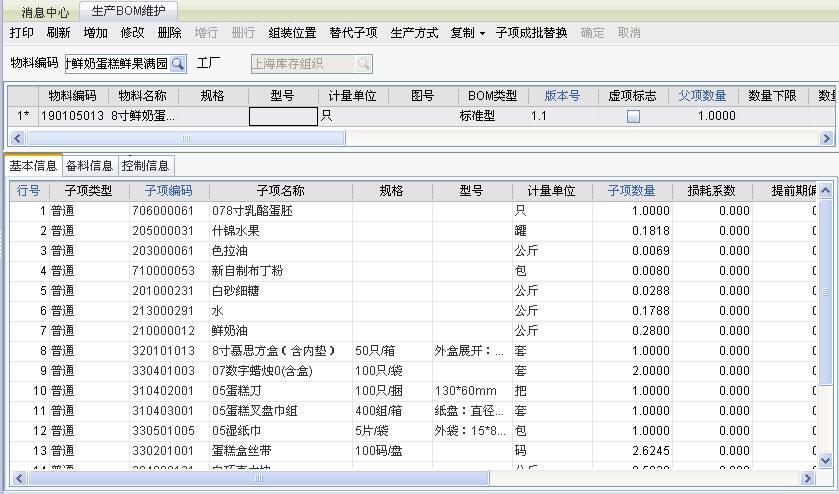Viewport: 839px width, 494px height.
Task: Click 子项成批替换 in the toolbar
Action: pos(531,33)
